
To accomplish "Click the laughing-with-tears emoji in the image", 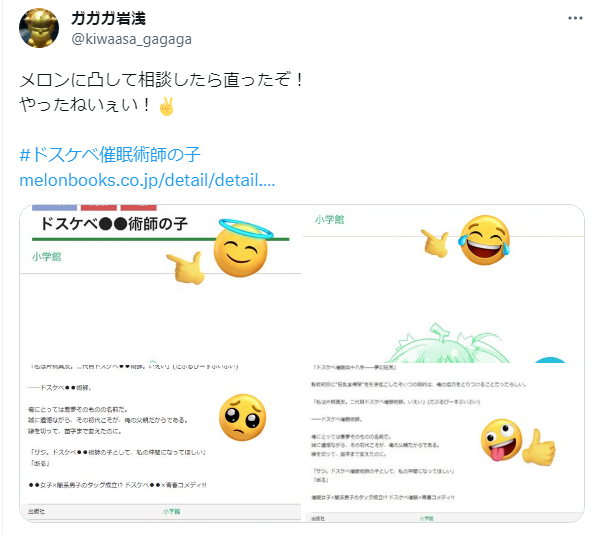I will (484, 240).
